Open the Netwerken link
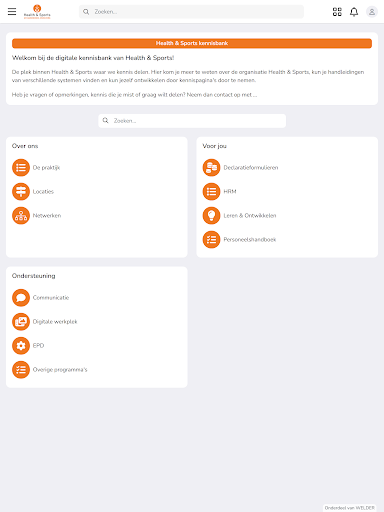The image size is (384, 512). point(47,215)
